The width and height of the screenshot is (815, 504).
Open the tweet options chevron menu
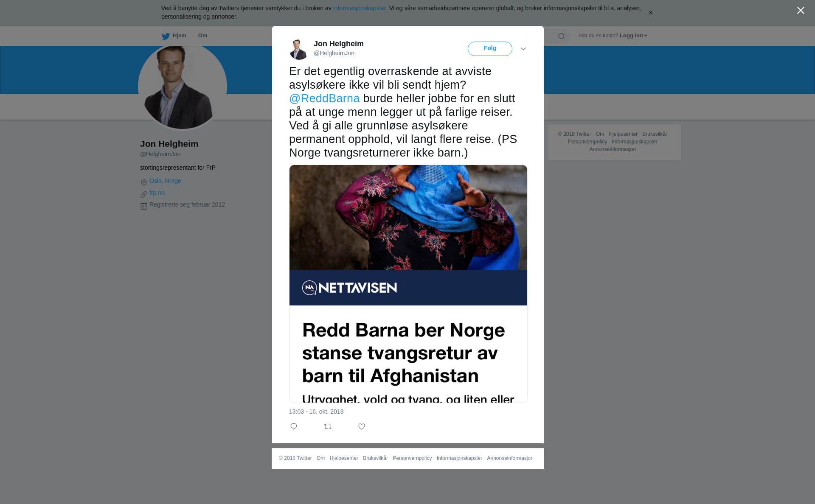(x=523, y=49)
